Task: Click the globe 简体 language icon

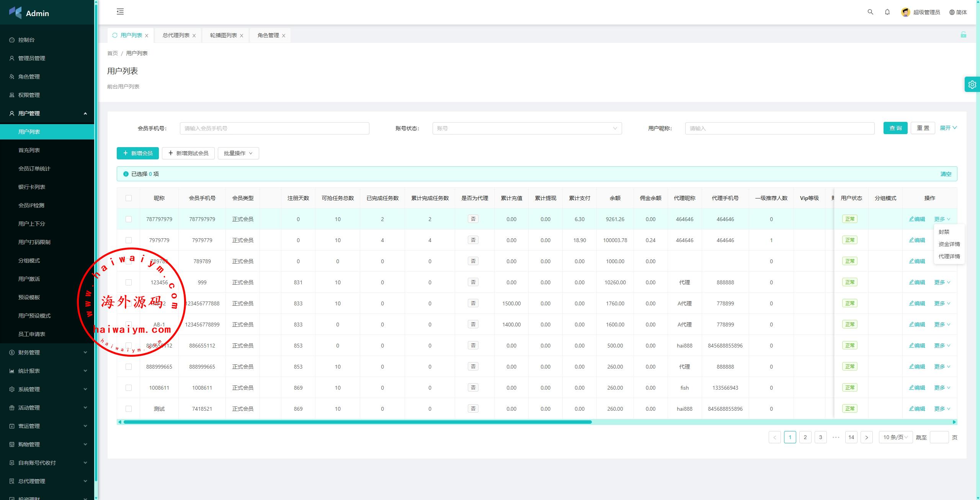Action: coord(952,12)
